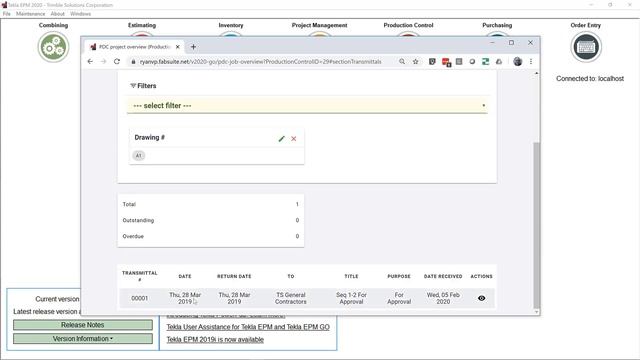Click the browser address bar URL
This screenshot has height=360, width=640.
[260, 62]
